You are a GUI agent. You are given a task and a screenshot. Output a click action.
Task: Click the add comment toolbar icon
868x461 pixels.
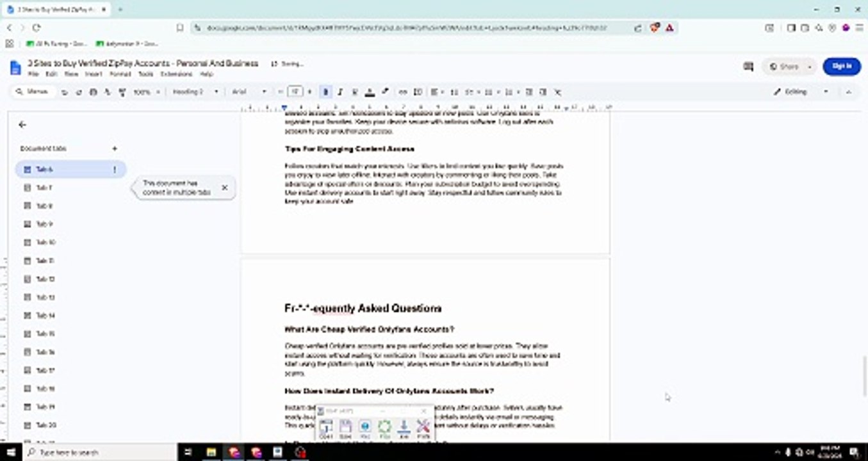(418, 92)
